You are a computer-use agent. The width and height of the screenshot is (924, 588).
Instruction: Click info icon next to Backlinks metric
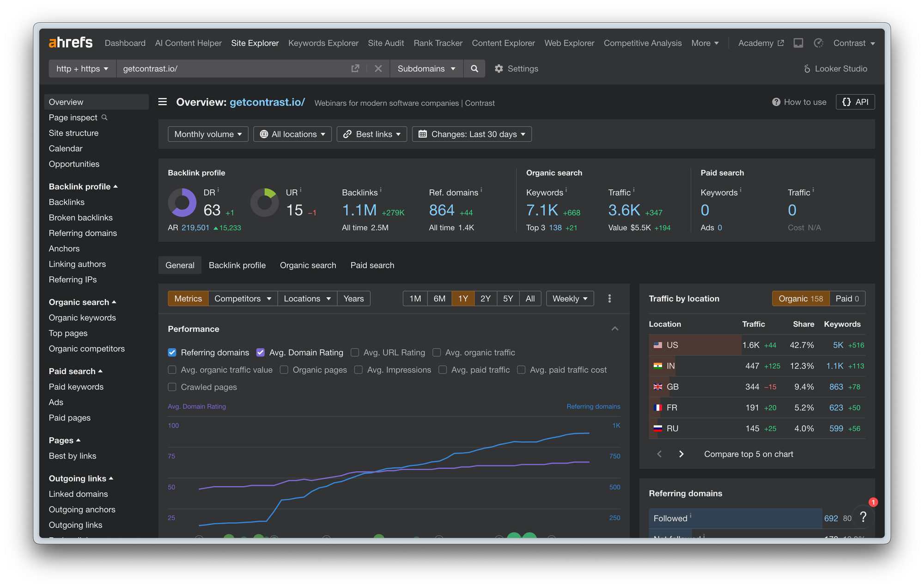pyautogui.click(x=380, y=190)
